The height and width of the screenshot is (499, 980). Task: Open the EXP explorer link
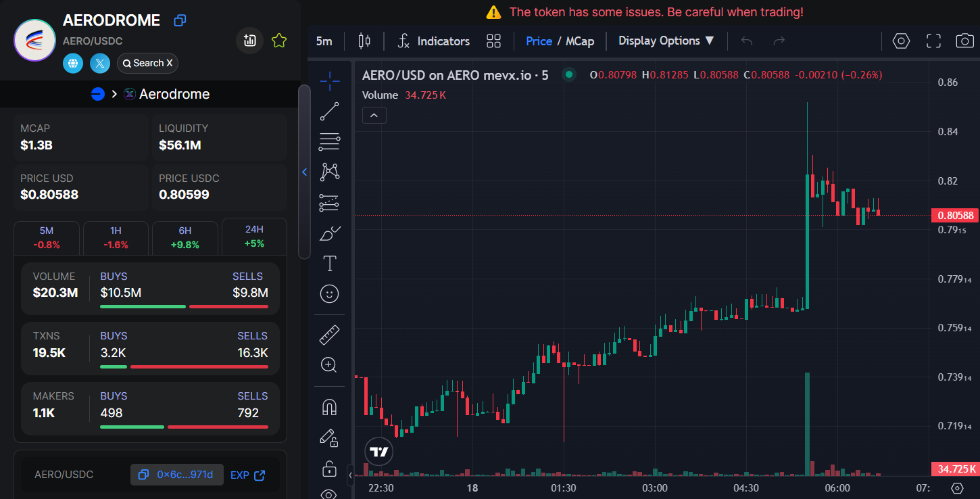click(x=247, y=475)
